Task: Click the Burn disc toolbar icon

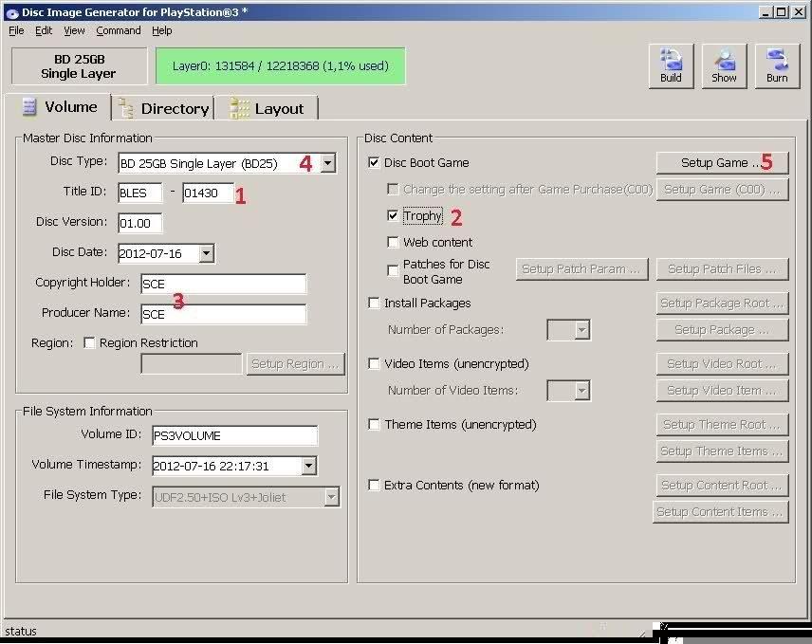Action: click(777, 65)
